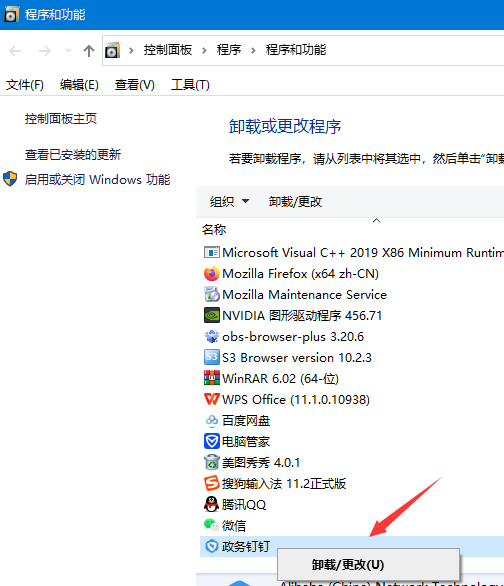504x586 pixels.
Task: Click the title bar program icon
Action: 11,14
